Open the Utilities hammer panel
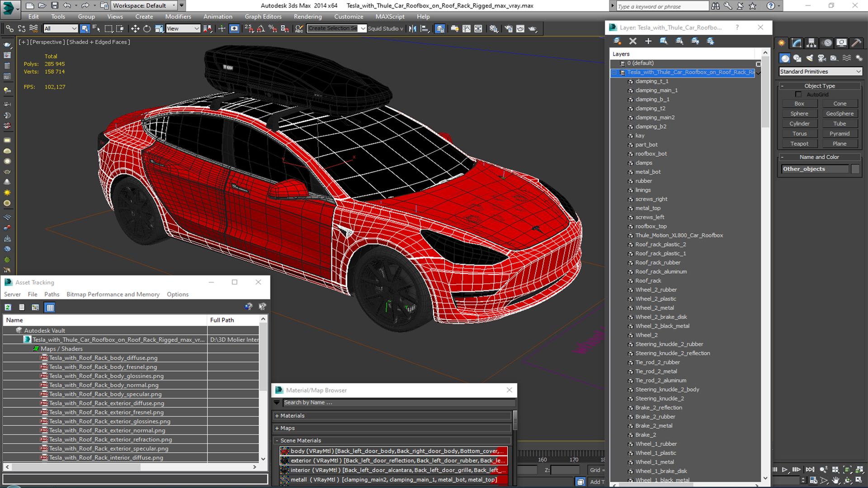The height and width of the screenshot is (488, 868). (856, 43)
